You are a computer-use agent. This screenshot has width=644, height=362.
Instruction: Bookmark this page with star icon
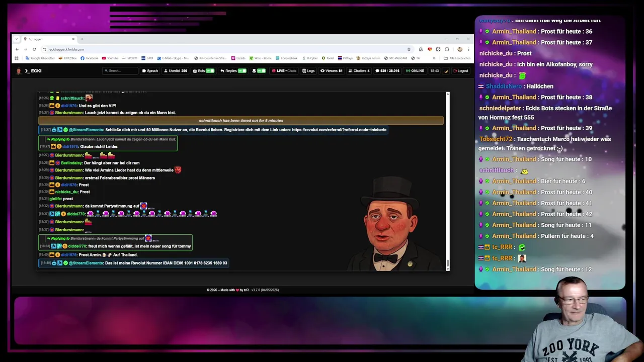click(x=409, y=49)
